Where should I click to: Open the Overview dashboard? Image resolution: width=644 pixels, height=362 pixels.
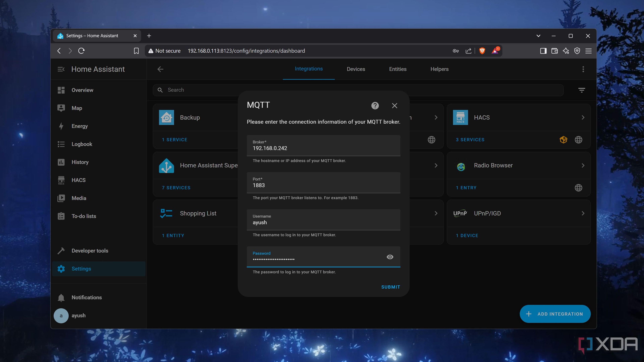tap(98, 90)
